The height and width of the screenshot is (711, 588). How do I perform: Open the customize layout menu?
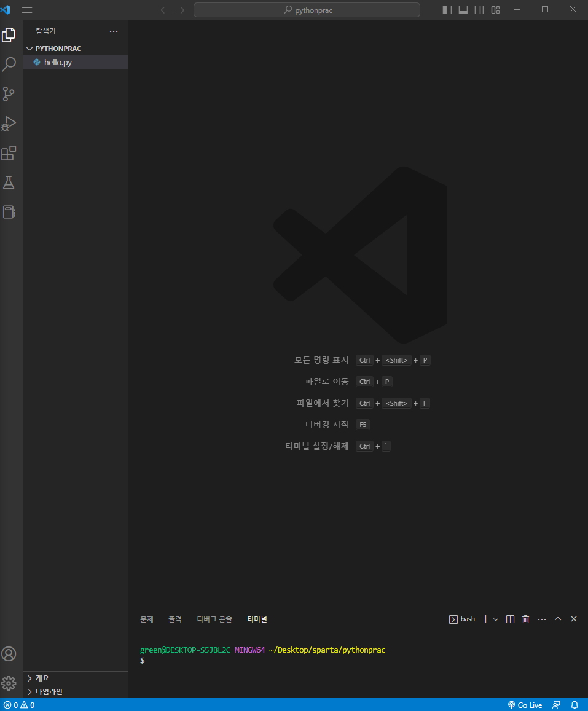[495, 10]
